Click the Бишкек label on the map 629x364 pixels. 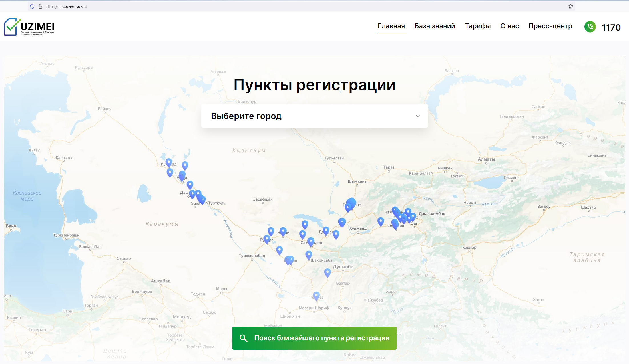[x=445, y=168]
